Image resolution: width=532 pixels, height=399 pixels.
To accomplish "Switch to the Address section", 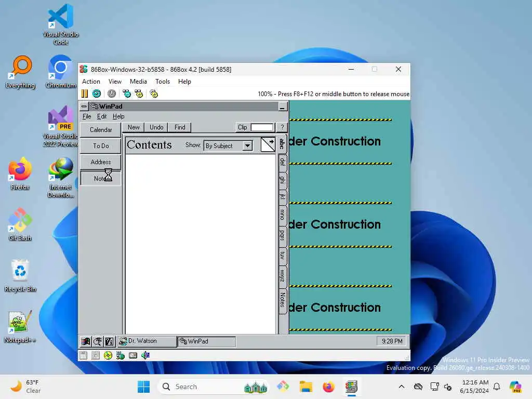I will coord(101,162).
